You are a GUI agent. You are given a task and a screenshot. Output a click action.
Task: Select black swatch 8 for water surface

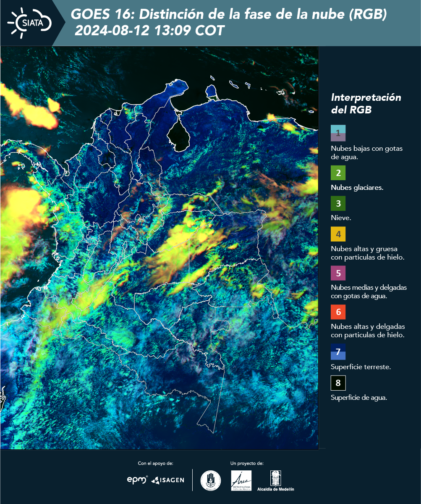pyautogui.click(x=338, y=383)
